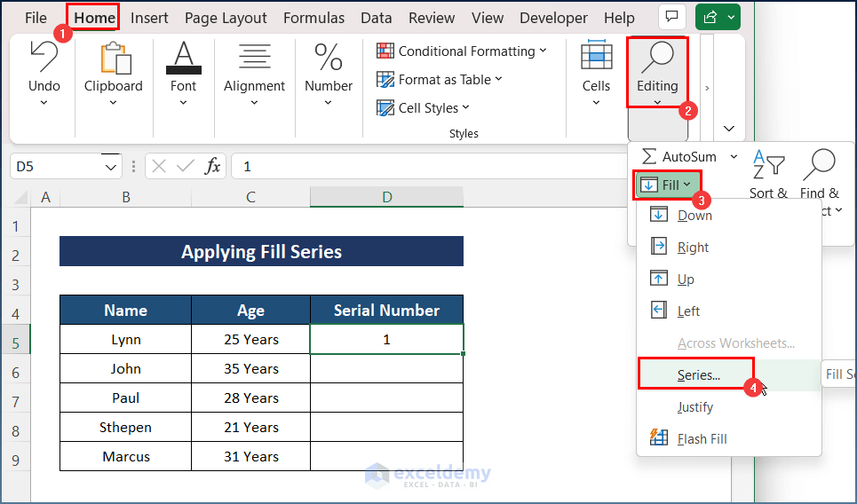The width and height of the screenshot is (857, 504).
Task: Open the Font group icon
Action: [x=184, y=58]
